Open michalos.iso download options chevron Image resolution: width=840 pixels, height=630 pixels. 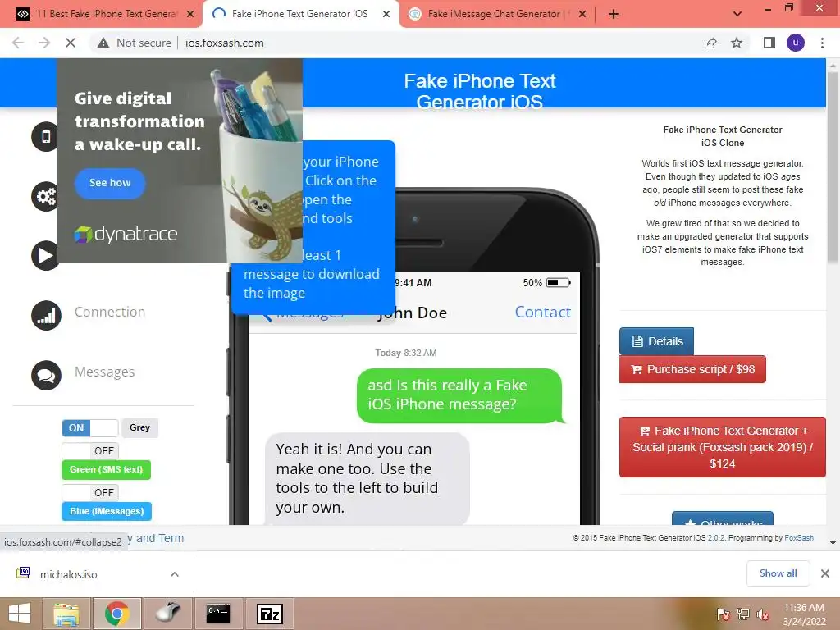coord(175,574)
